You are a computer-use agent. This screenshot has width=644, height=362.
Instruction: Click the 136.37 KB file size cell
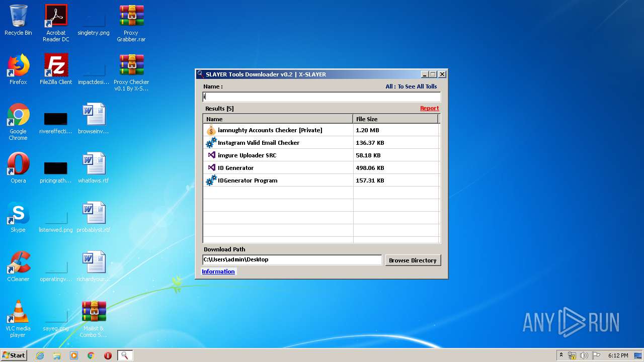coord(370,143)
